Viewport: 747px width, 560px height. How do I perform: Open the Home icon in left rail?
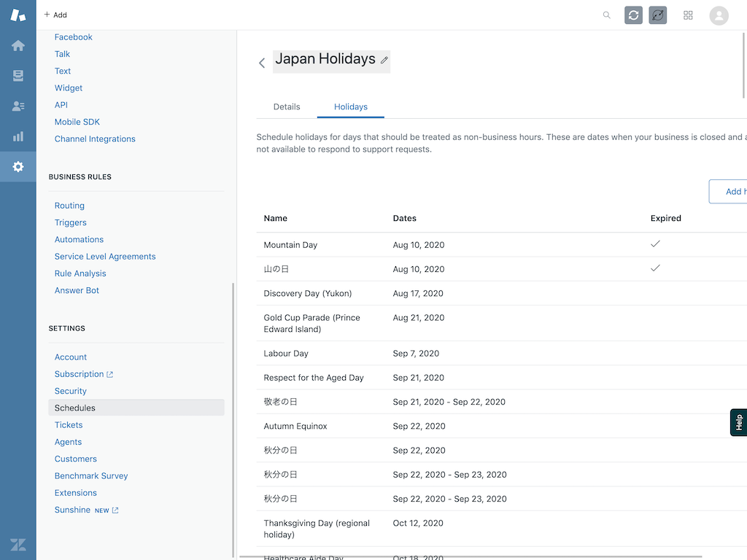[x=18, y=46]
